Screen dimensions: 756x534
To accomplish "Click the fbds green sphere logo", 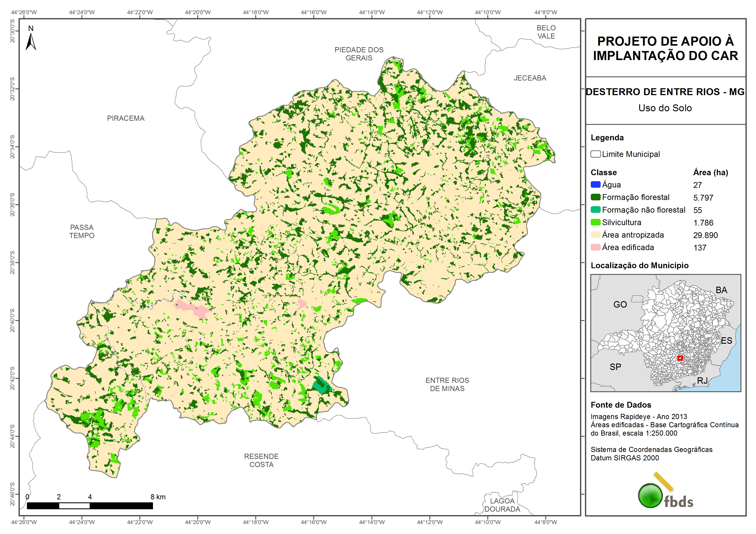I will tap(650, 495).
